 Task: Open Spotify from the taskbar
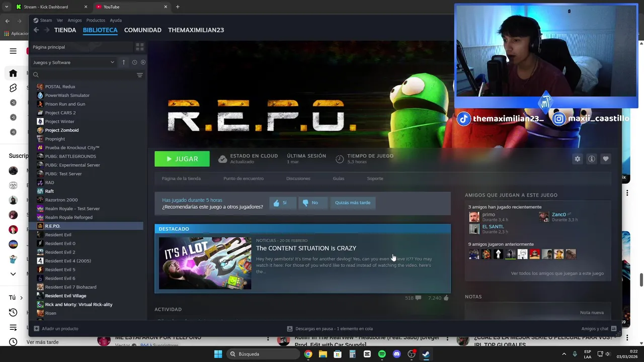[x=382, y=354]
